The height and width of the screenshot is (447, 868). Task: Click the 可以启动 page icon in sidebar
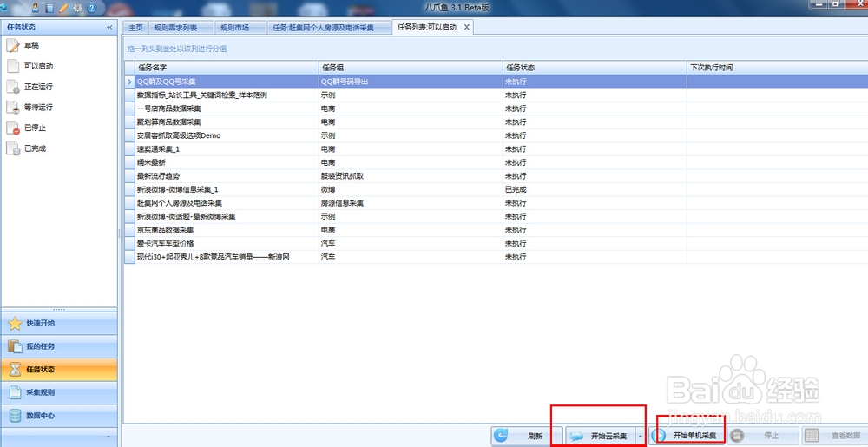point(13,66)
